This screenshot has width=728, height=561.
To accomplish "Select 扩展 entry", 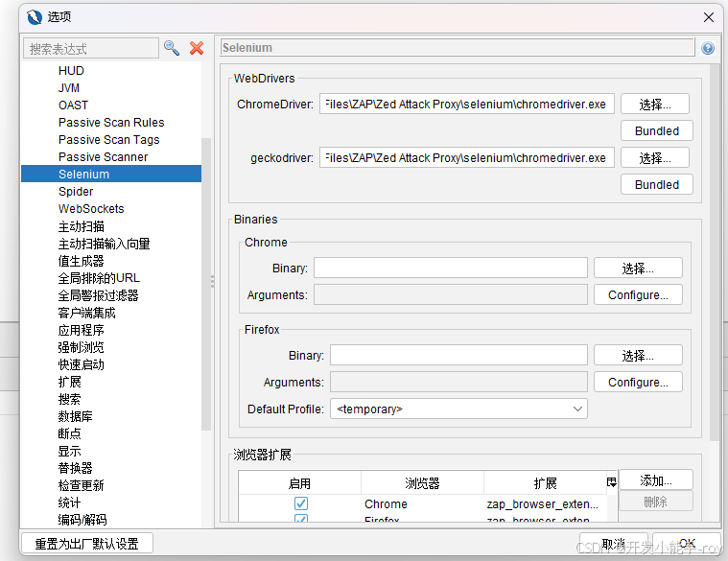I will (70, 382).
